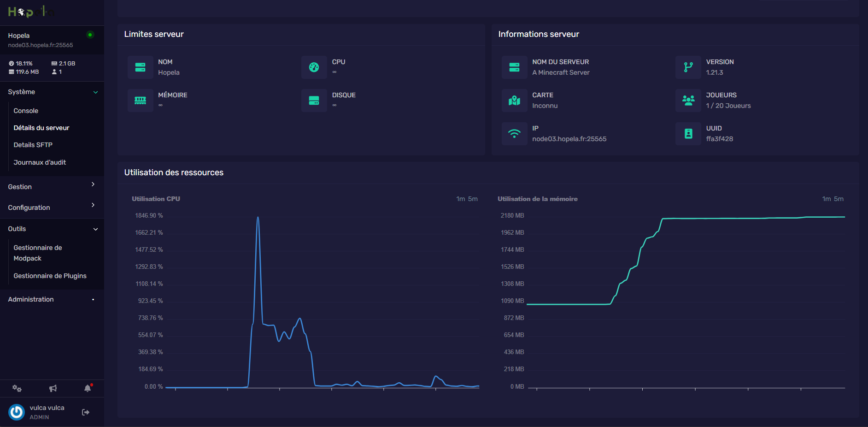Click the memory usage line plateau
Viewport: 868px width, 427px height.
tap(753, 218)
